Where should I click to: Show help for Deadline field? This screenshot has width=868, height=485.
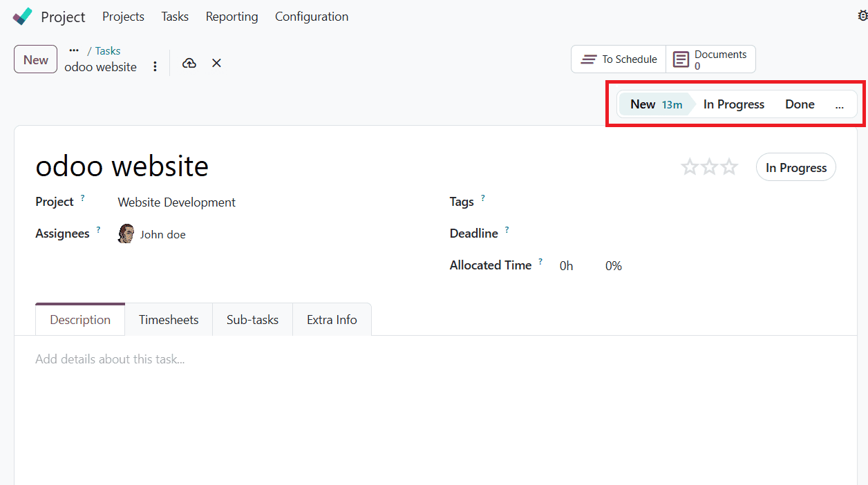coord(507,230)
